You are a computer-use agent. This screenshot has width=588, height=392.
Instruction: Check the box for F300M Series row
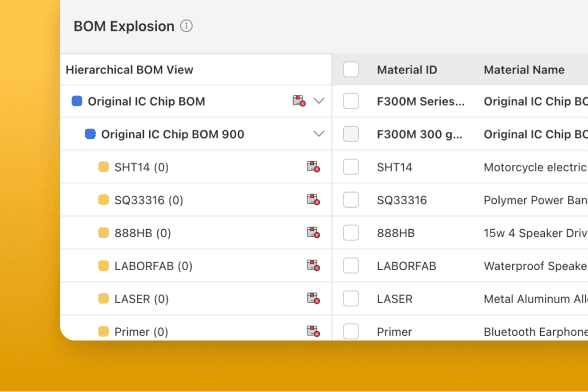(x=351, y=101)
